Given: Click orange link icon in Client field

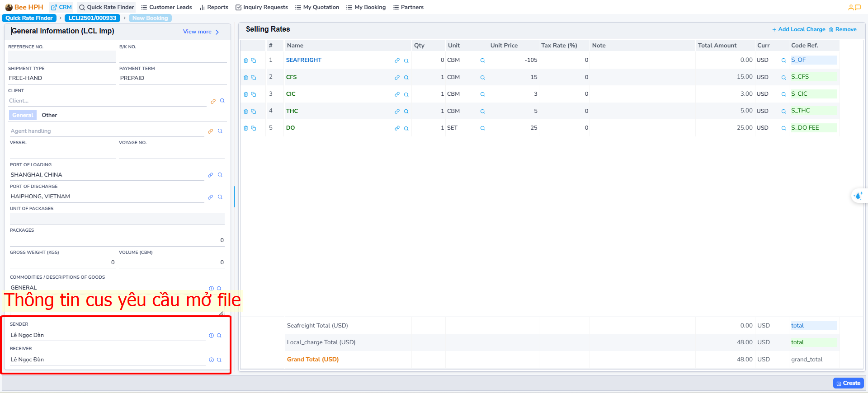Looking at the screenshot, I should [213, 101].
